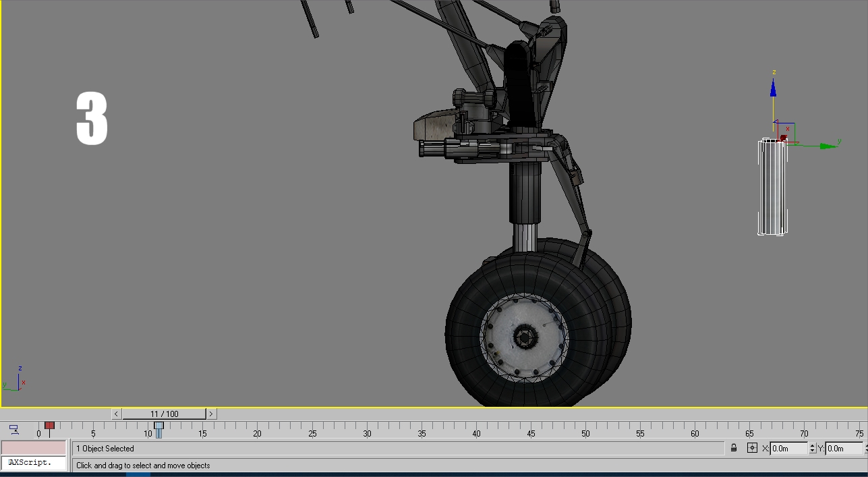The width and height of the screenshot is (868, 477).
Task: Click the pink MAXScript listener output box
Action: [x=34, y=448]
